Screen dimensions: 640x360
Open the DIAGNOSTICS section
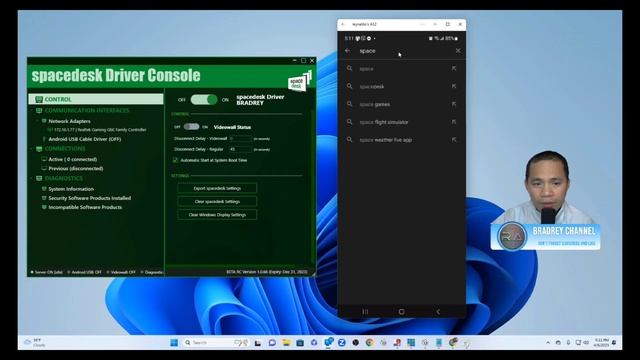[64, 178]
